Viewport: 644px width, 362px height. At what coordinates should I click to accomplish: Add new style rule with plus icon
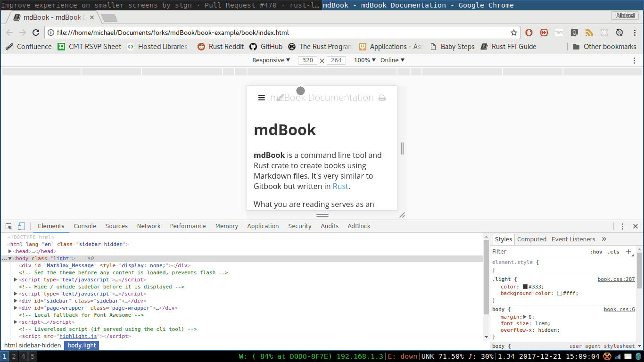628,252
